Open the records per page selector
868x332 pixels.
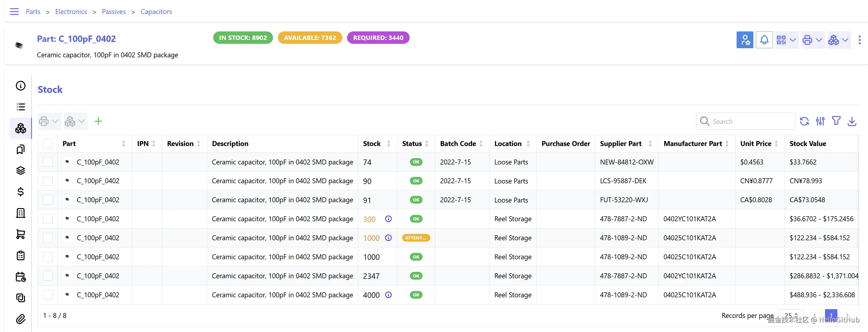click(791, 315)
